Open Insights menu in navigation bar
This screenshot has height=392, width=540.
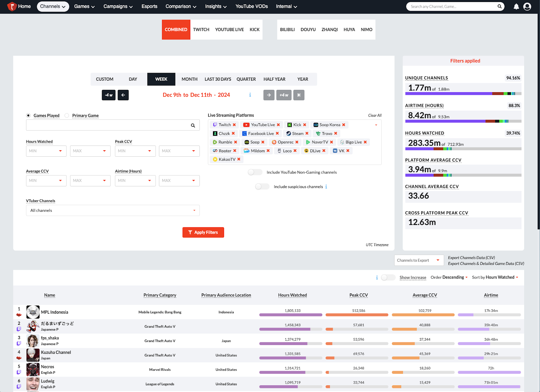click(216, 6)
